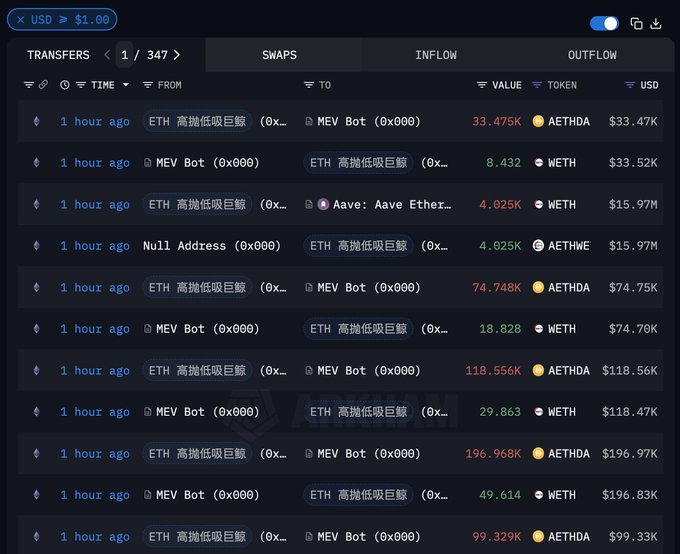Switch to the OUTFLOW tab
Viewport: 680px width, 554px height.
point(592,55)
